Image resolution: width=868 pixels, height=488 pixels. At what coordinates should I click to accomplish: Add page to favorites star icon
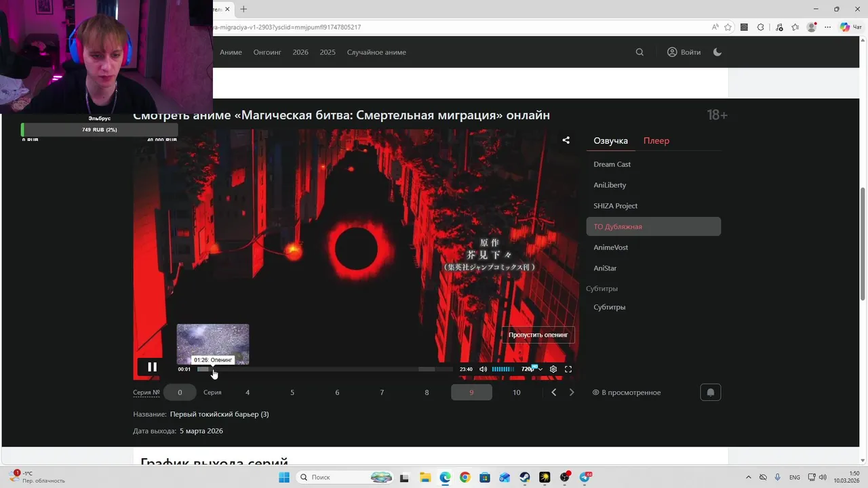tap(728, 27)
